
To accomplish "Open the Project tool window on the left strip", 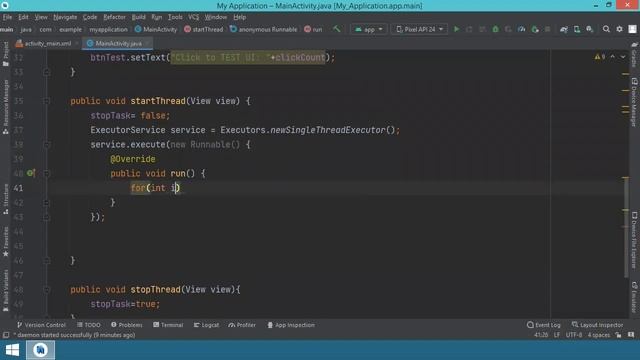I will tap(6, 54).
